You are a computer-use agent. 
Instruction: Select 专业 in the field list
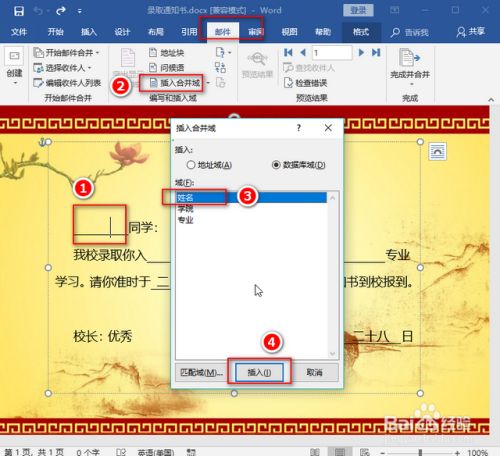pos(251,220)
